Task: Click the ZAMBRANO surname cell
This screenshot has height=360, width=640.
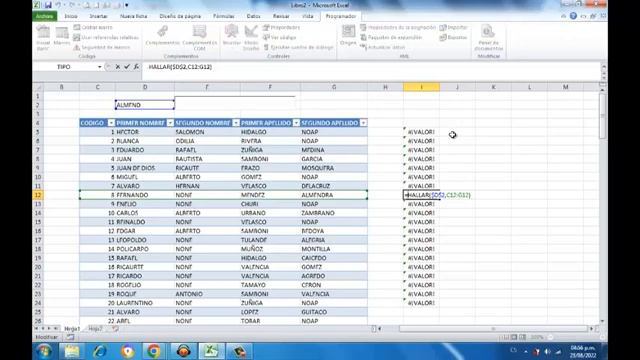Action: 333,213
